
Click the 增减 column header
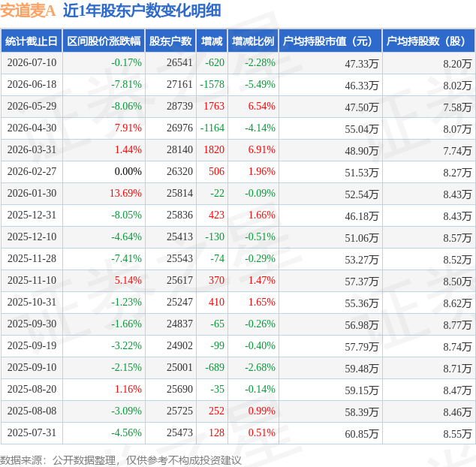click(x=212, y=41)
